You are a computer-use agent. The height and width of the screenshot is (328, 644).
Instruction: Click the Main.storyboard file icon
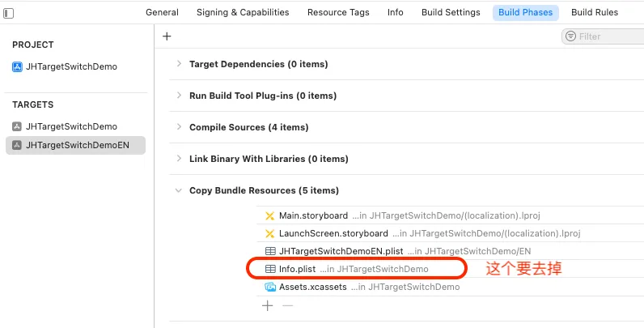coord(270,215)
